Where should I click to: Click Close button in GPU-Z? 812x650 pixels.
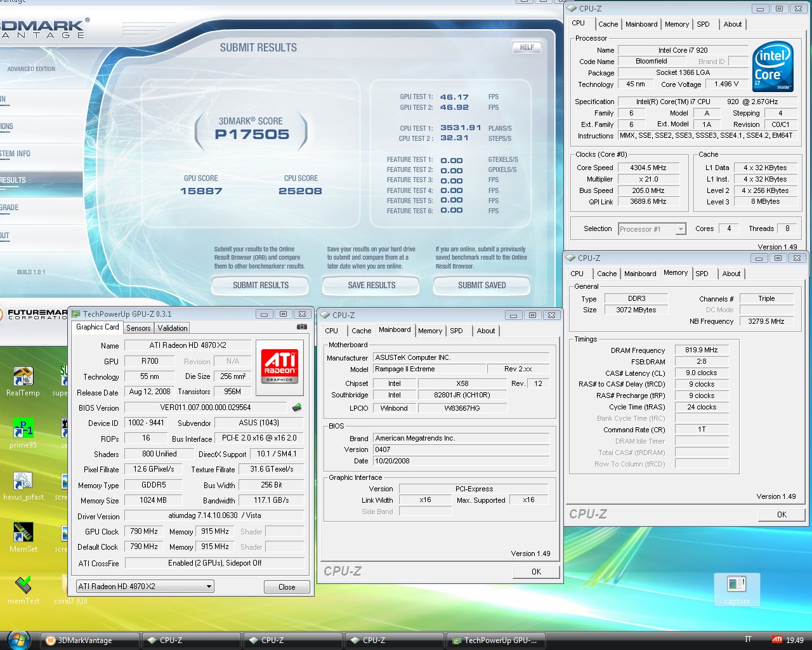pos(287,587)
